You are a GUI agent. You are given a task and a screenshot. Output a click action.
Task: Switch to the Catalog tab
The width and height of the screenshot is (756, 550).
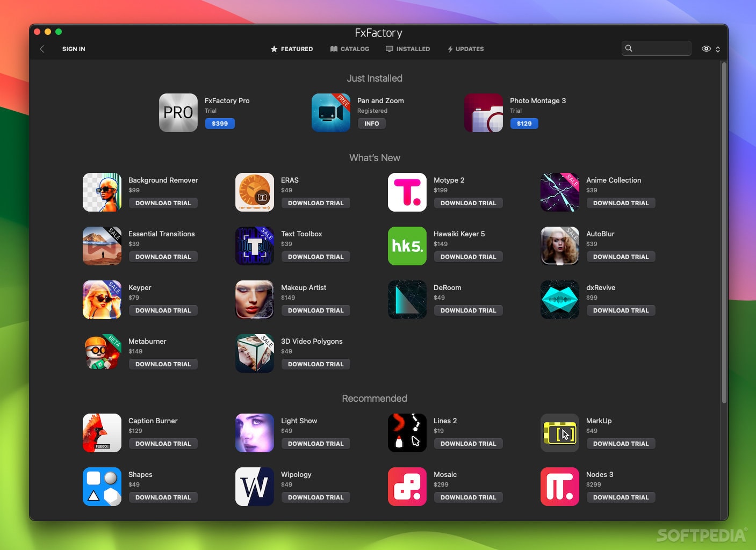click(350, 49)
